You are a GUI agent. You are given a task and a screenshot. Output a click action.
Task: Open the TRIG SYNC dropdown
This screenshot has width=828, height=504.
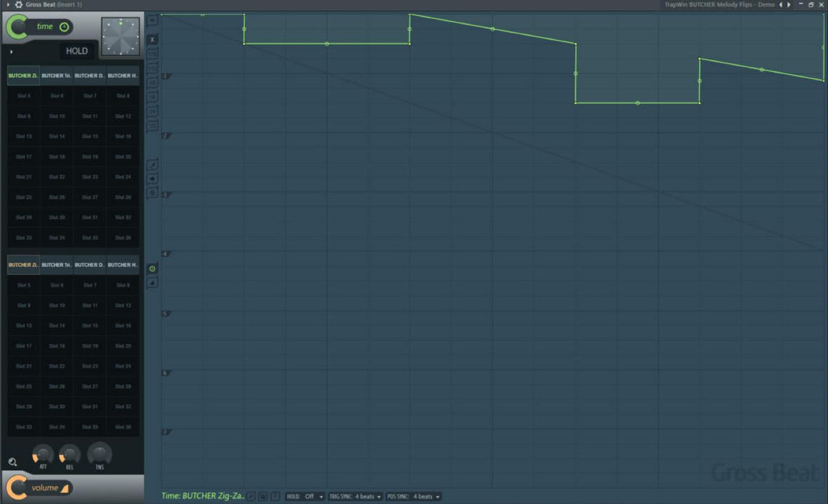(355, 496)
